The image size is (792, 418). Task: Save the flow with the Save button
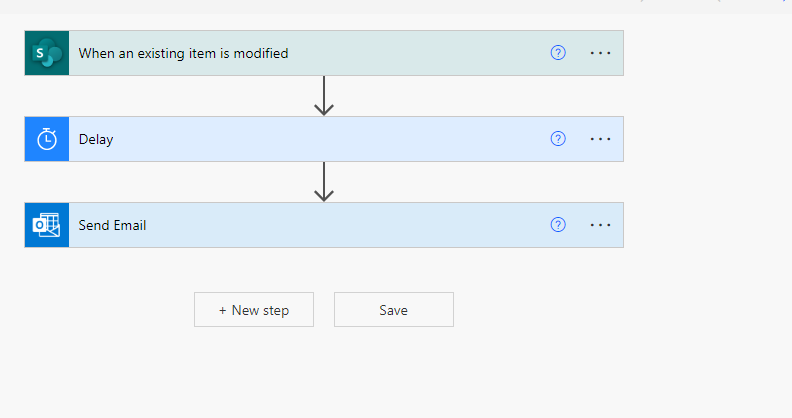pyautogui.click(x=394, y=309)
